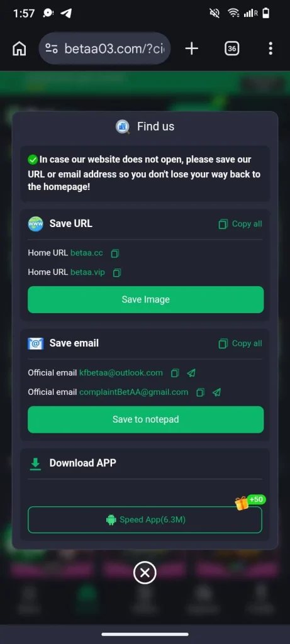Download the Speed App(6.3M)
Screen dimensions: 290x644
click(145, 519)
